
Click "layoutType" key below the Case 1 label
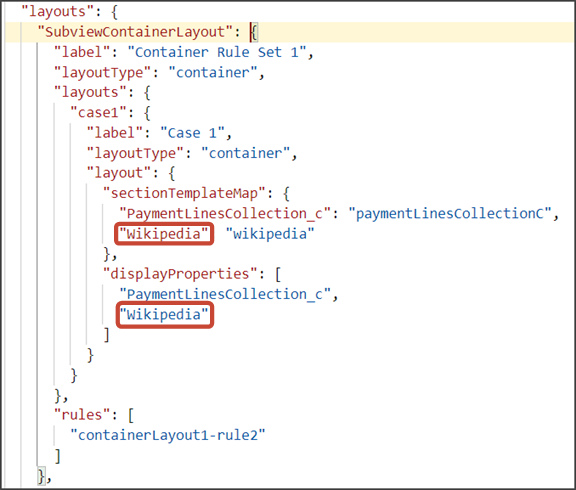(x=135, y=153)
